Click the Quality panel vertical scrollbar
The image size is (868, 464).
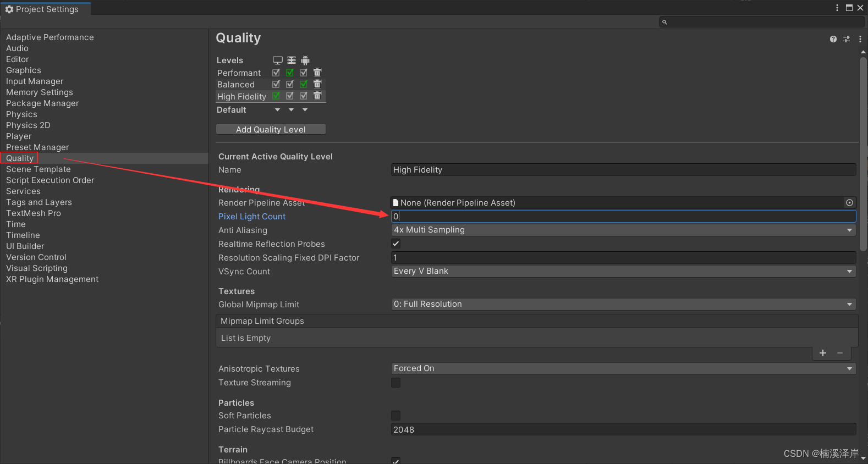click(x=863, y=154)
